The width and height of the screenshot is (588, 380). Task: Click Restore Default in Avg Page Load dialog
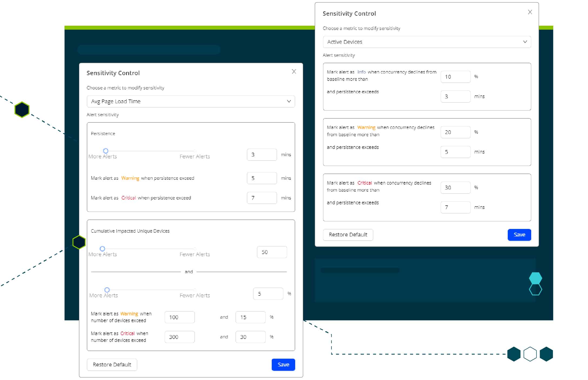click(x=112, y=365)
